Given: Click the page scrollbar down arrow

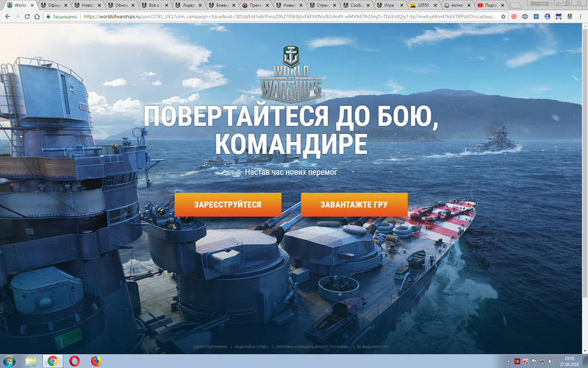Looking at the screenshot, I should (584, 350).
